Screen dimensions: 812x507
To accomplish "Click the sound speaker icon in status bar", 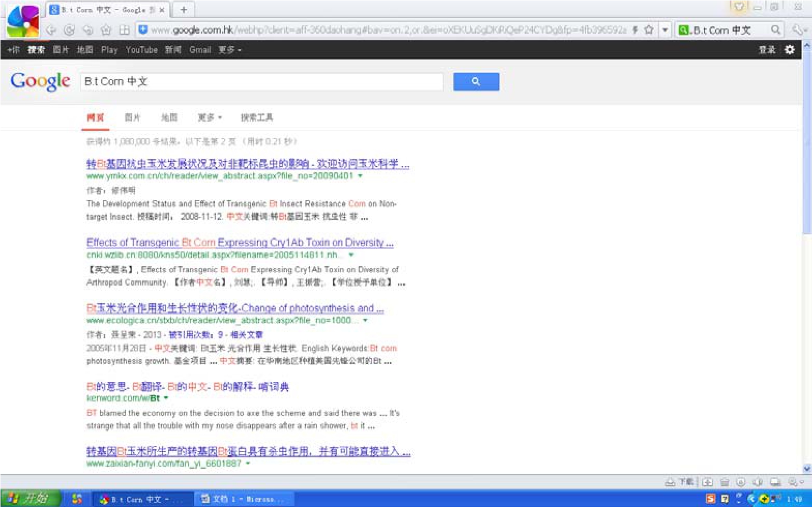I will click(x=758, y=482).
